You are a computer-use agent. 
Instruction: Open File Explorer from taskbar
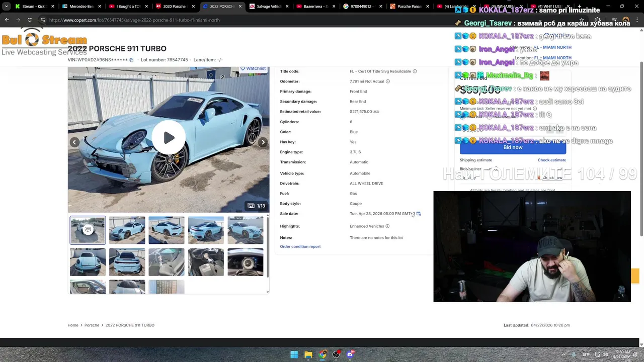coord(308,354)
